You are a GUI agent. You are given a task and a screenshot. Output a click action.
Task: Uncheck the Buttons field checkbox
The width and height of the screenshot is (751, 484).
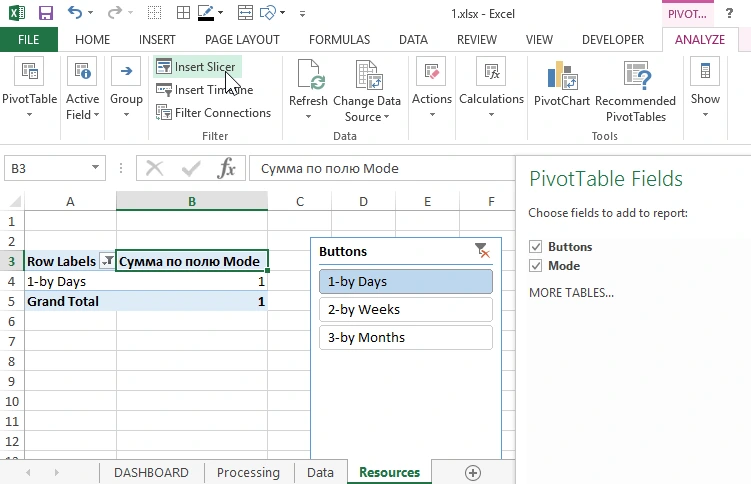pyautogui.click(x=536, y=247)
